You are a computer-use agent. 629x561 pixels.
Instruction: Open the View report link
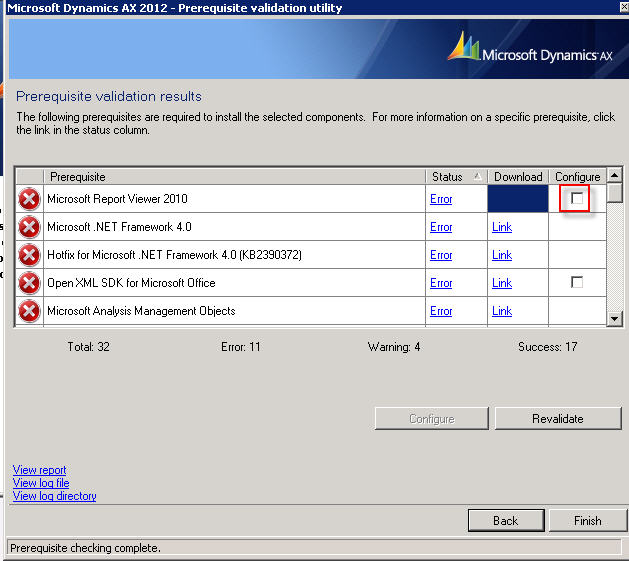click(x=39, y=470)
